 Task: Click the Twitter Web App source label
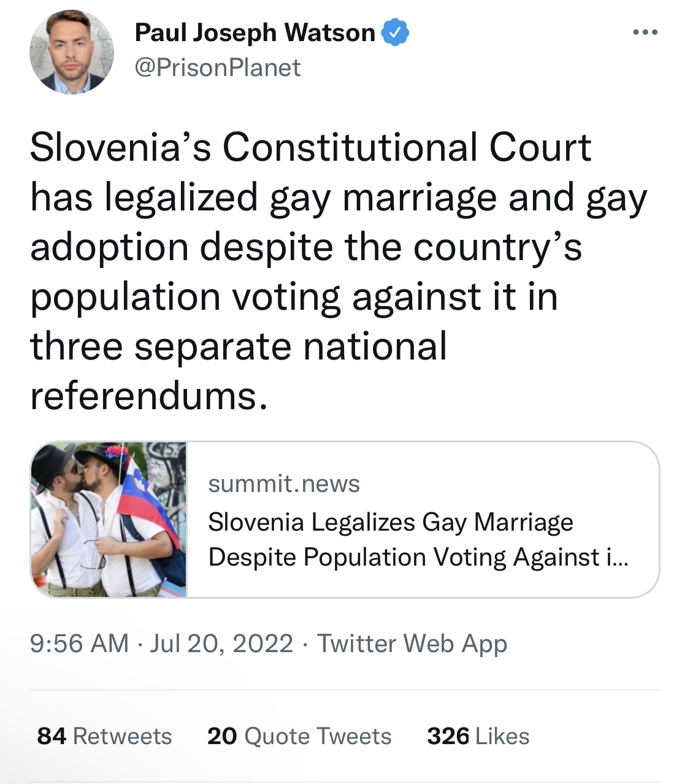tap(412, 644)
